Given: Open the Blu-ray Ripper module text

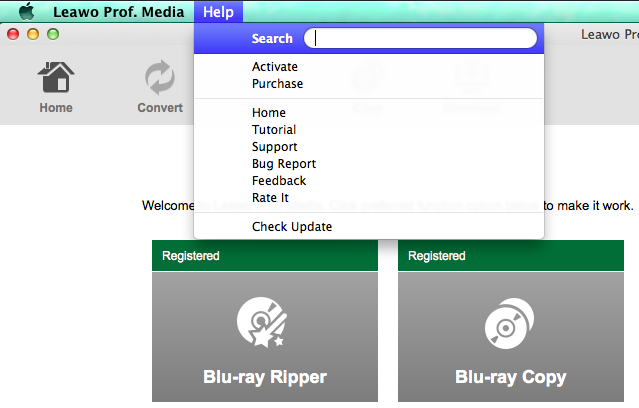Looking at the screenshot, I should tap(265, 377).
